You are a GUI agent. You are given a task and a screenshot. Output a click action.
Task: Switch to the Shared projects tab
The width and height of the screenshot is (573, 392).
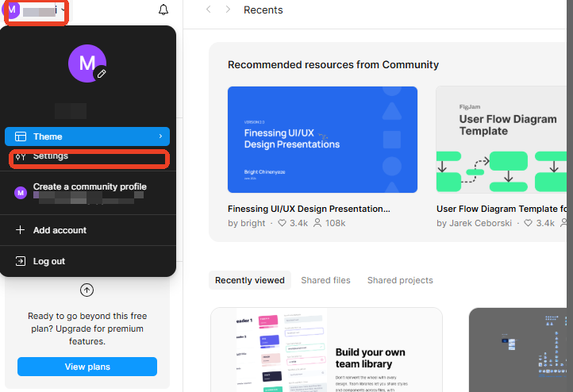(x=400, y=280)
